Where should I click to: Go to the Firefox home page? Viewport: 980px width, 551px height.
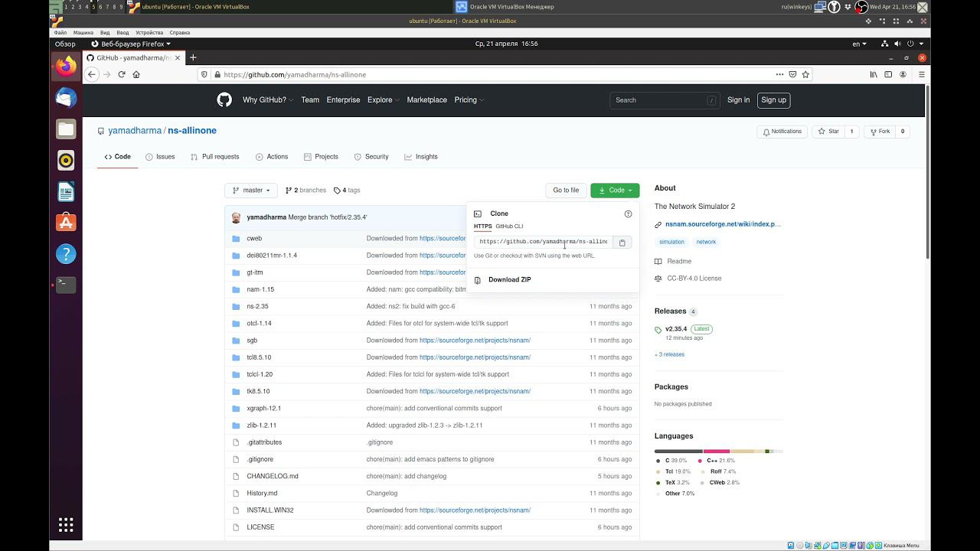(x=136, y=74)
